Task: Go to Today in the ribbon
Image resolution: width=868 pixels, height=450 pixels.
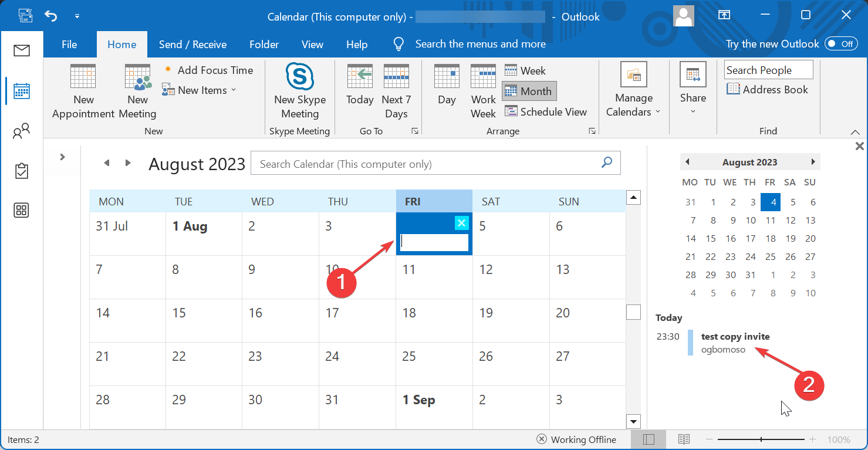Action: [x=360, y=86]
